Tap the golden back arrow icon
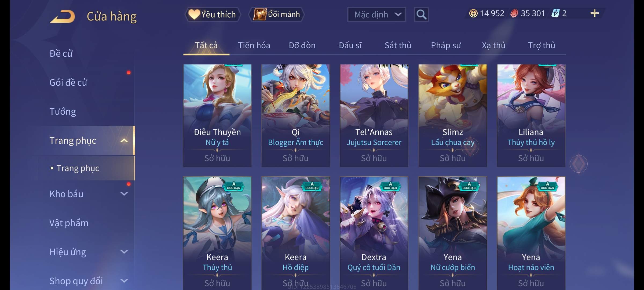The image size is (644, 290). [63, 16]
